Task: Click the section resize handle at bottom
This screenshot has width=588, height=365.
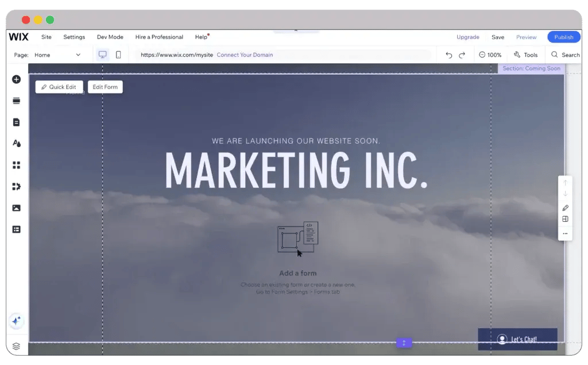Action: (404, 343)
